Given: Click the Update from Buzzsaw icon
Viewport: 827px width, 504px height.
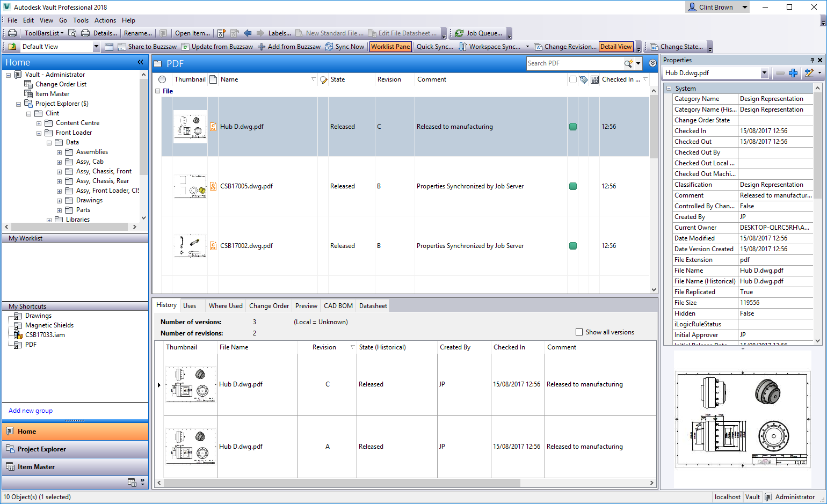Looking at the screenshot, I should 185,47.
